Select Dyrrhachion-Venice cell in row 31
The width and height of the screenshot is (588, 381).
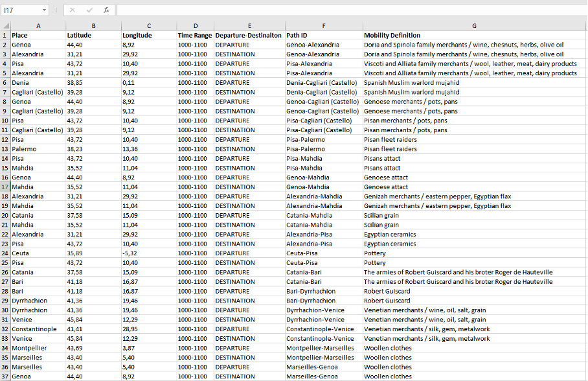click(324, 320)
